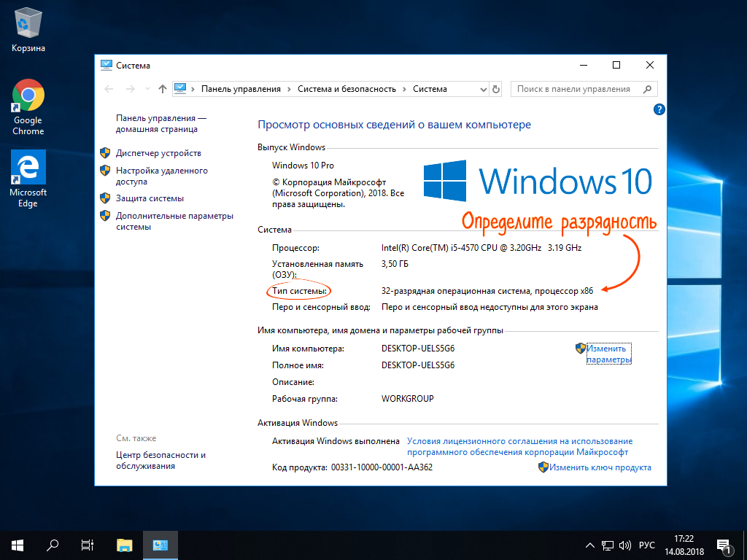Select the WORKGROUP value
The image size is (747, 560).
pyautogui.click(x=408, y=399)
